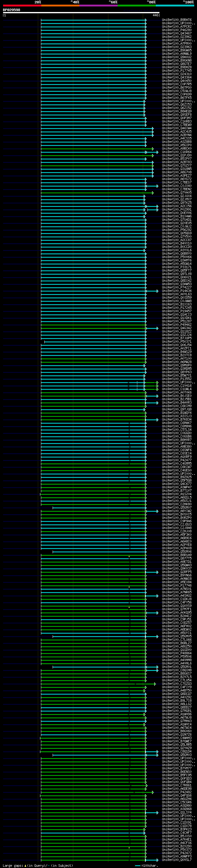The height and width of the screenshot is (868, 197).
Task: Select UniRef100_Q4G342 hit name
Action: (x=177, y=328)
